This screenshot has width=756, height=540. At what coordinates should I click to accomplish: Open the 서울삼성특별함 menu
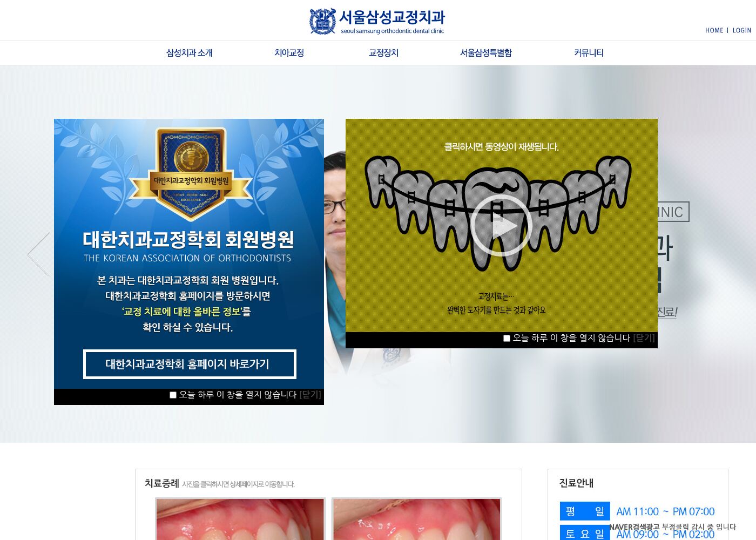tap(485, 53)
